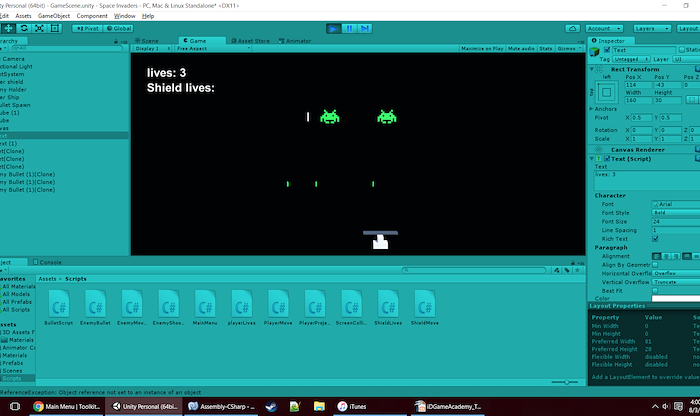Open the Free Aspect dropdown
Screen dimensions: 700x416
pyautogui.click(x=213, y=48)
